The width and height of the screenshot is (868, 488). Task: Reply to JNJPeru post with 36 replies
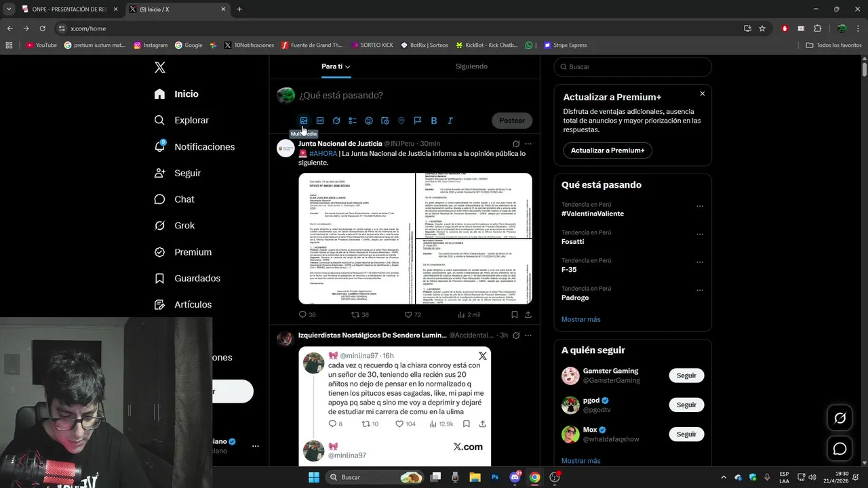pyautogui.click(x=307, y=314)
